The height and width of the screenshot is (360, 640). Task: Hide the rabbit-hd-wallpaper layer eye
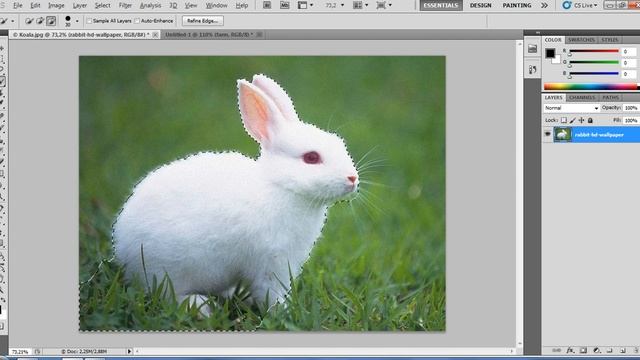click(548, 134)
